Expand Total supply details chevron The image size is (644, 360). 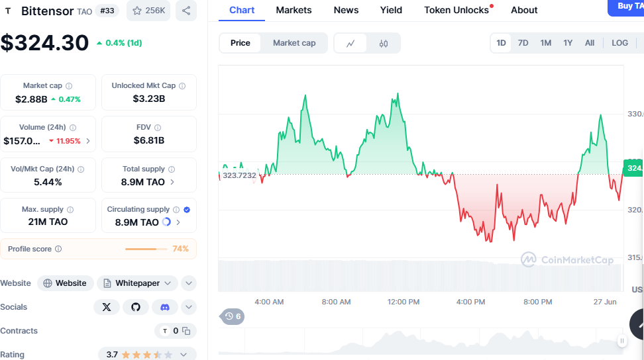point(172,181)
